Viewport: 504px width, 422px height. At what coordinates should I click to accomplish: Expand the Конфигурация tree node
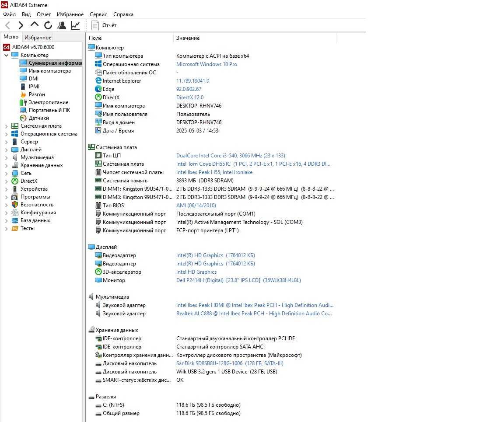tap(7, 213)
